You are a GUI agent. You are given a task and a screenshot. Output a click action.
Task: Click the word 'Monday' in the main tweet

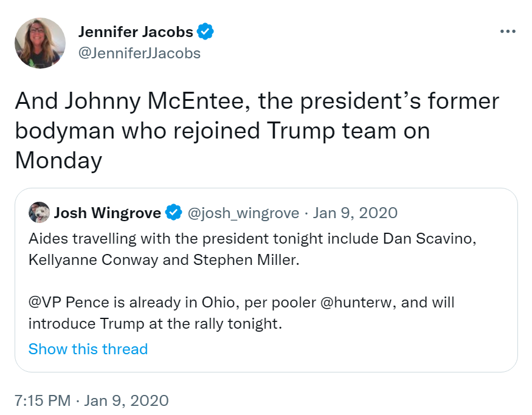click(x=58, y=160)
